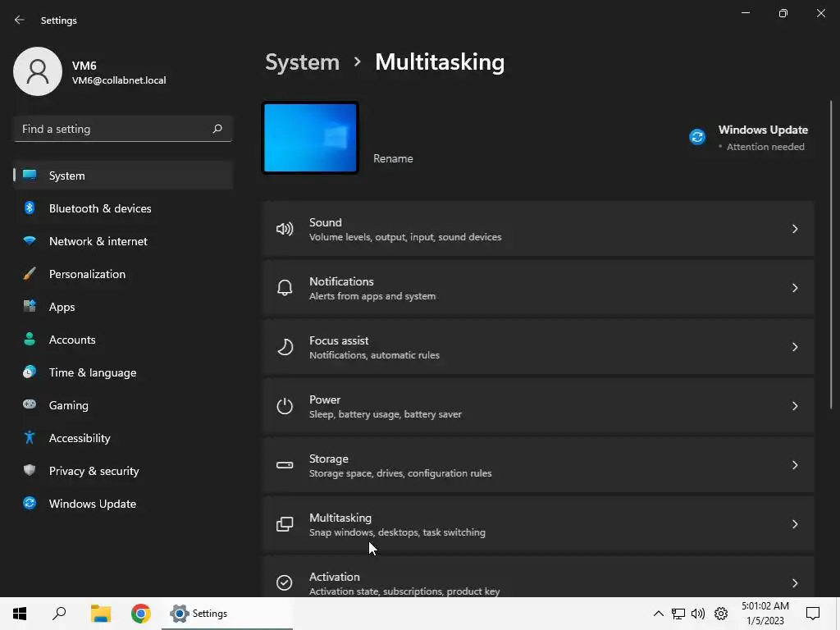This screenshot has width=840, height=630.
Task: Click "Activation state, subscriptions, product key" text
Action: coord(404,591)
